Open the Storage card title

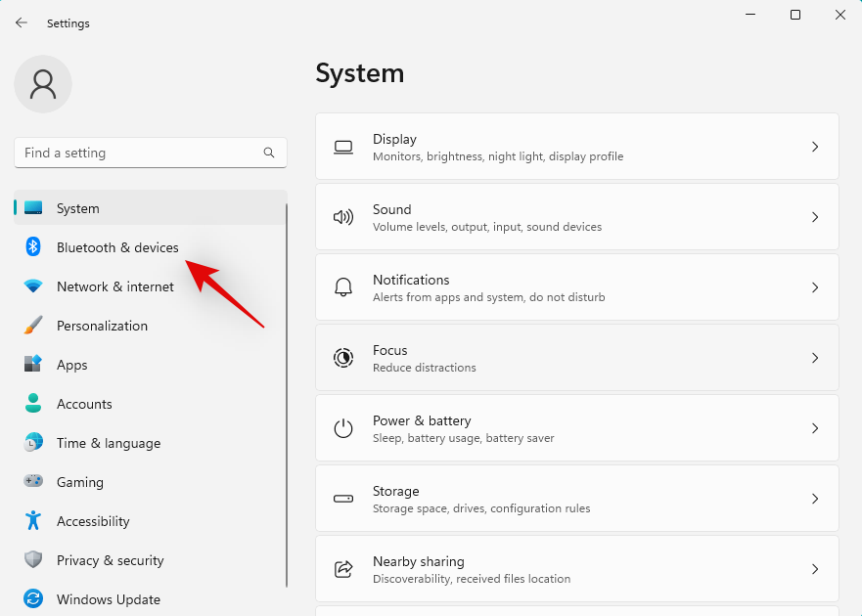click(395, 491)
